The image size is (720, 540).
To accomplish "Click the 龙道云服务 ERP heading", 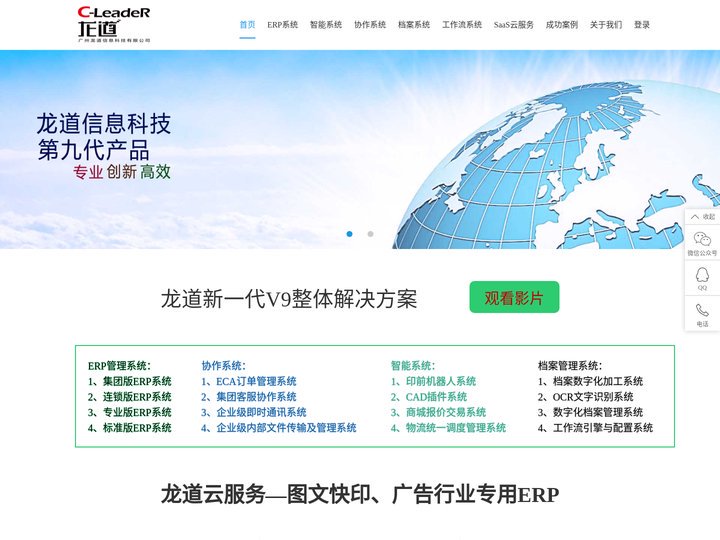I will [x=360, y=495].
